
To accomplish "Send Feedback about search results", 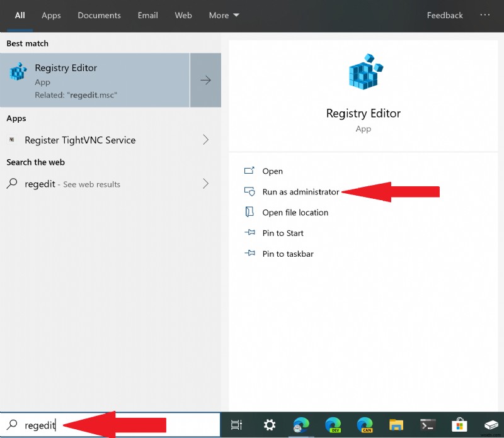I will [x=444, y=15].
